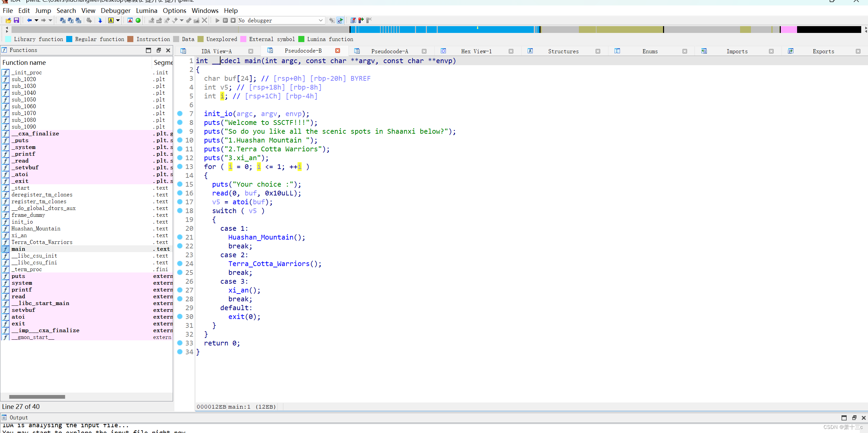Open the No debugger dropdown

pos(320,20)
